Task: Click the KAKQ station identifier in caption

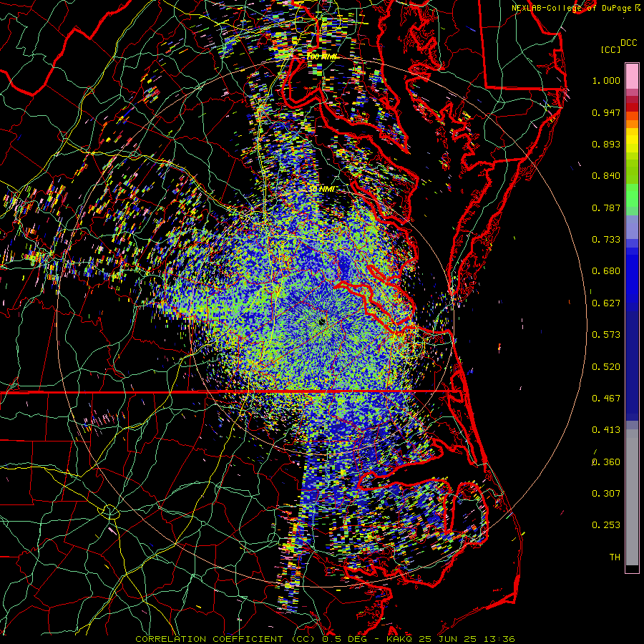Action: coord(399,639)
